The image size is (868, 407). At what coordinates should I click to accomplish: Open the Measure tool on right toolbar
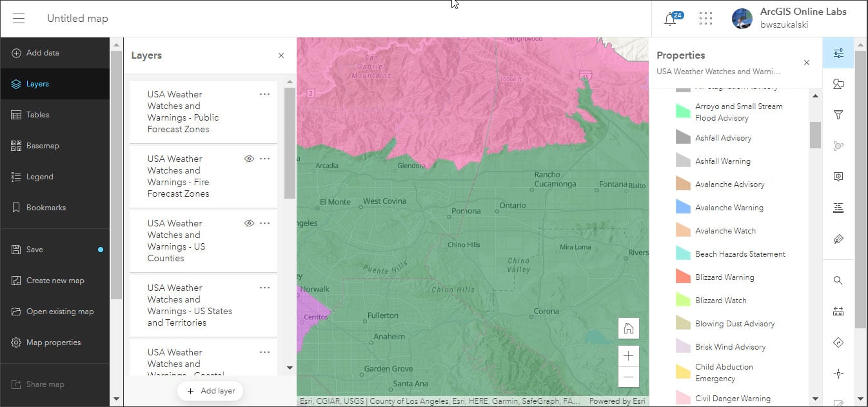click(x=838, y=312)
